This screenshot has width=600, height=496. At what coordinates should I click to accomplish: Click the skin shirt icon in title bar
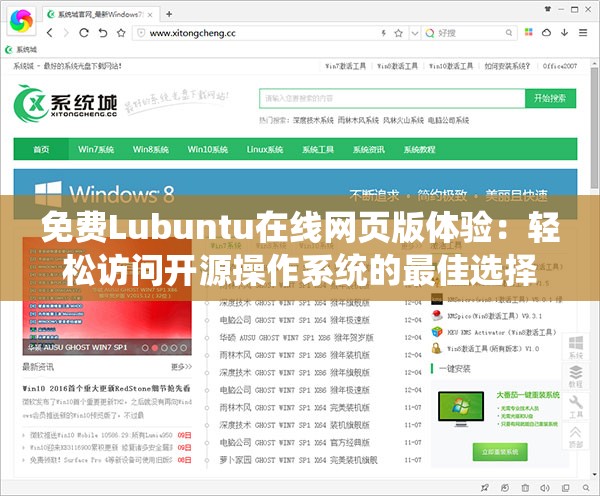tap(548, 9)
